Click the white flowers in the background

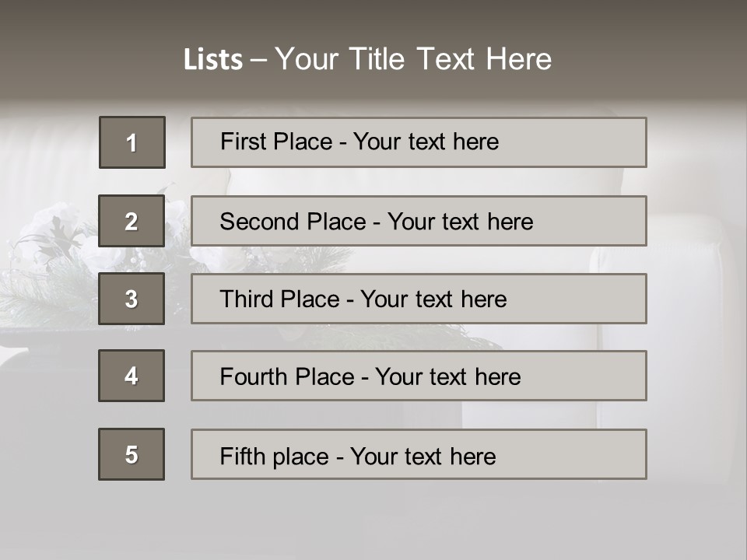[51, 226]
